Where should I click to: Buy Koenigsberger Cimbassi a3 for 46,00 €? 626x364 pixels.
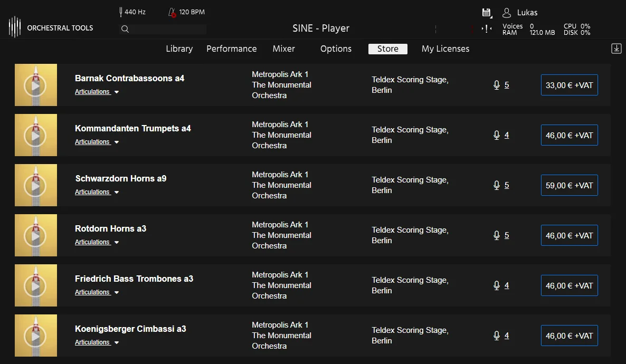(570, 336)
